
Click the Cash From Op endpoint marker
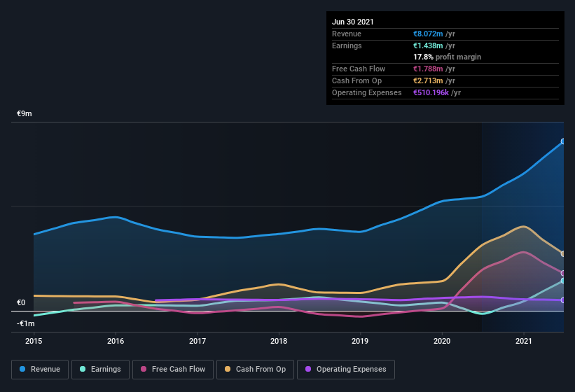(563, 253)
